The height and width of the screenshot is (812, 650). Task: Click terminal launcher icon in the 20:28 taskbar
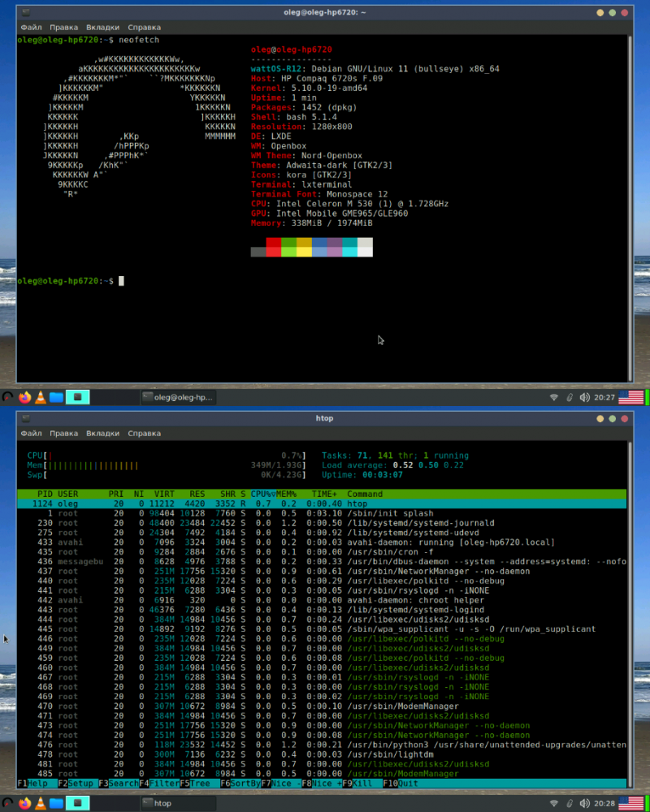tap(78, 803)
